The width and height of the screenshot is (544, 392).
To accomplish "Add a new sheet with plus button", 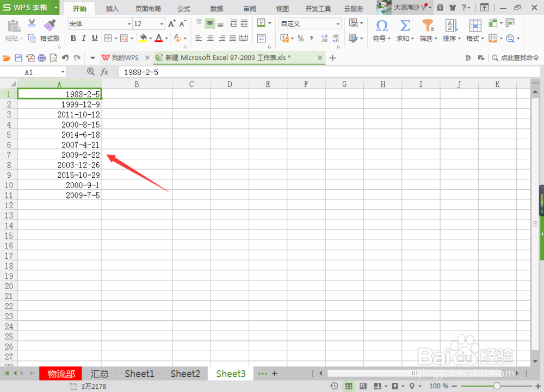I will click(x=274, y=374).
